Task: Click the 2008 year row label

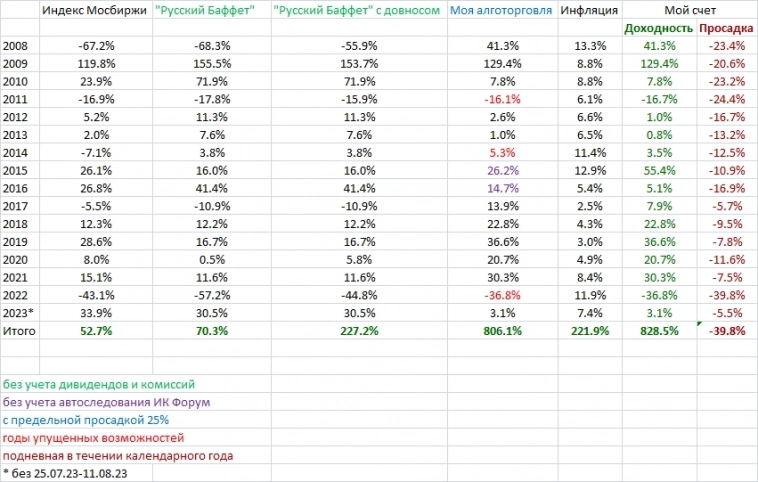Action: tap(15, 46)
